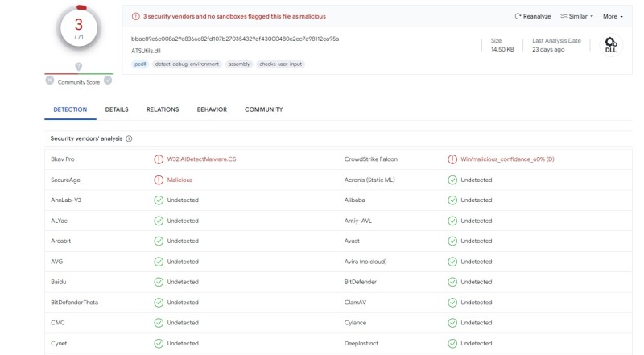The height and width of the screenshot is (355, 644).
Task: Click the info icon beside Security vendors' analysis
Action: point(129,138)
